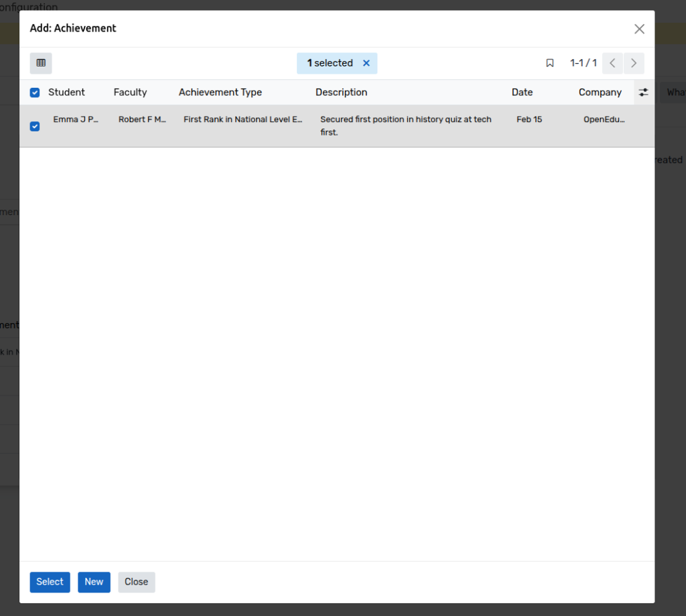Click the 'Secured first position' description cell
686x616 pixels.
[x=405, y=125]
